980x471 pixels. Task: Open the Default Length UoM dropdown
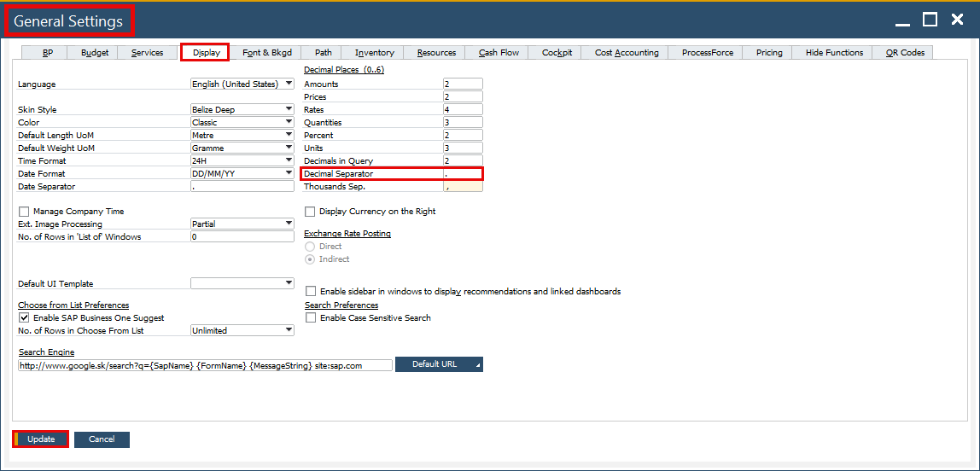[242, 135]
